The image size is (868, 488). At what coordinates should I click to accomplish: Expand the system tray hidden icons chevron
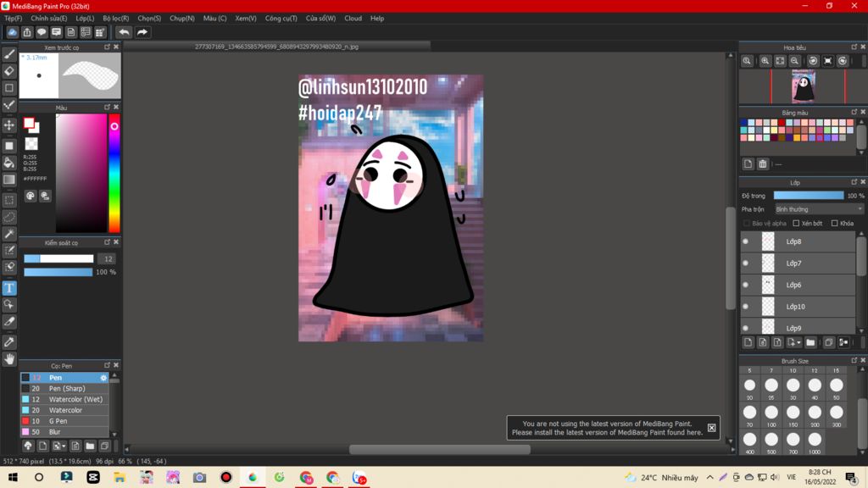[x=709, y=477]
